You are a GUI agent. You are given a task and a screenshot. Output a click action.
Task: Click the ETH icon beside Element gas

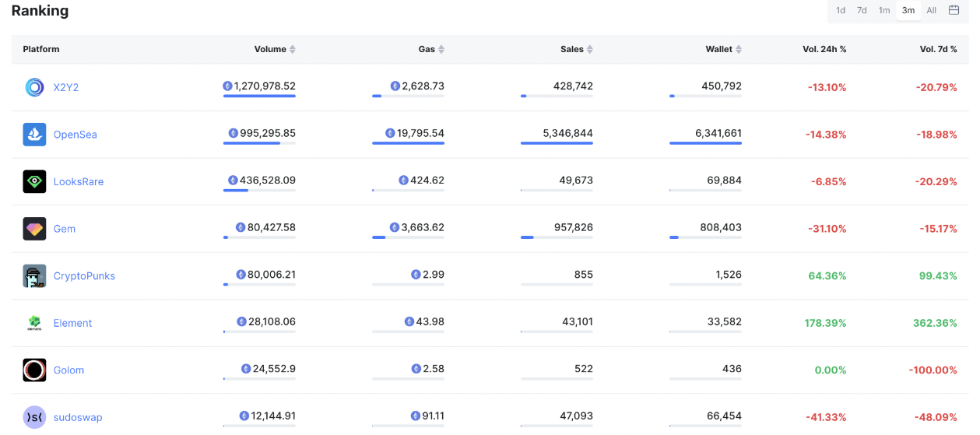pyautogui.click(x=409, y=322)
